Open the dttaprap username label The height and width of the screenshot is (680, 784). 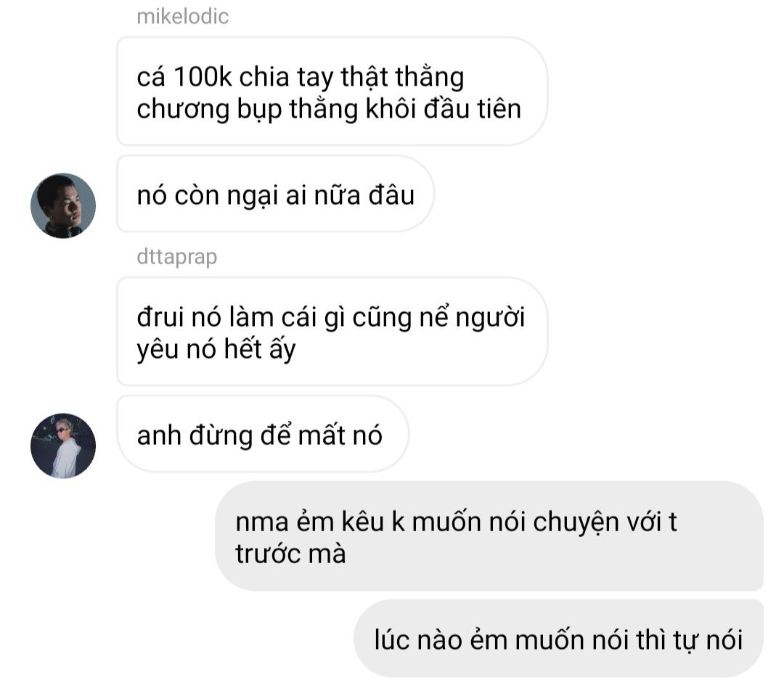click(176, 256)
